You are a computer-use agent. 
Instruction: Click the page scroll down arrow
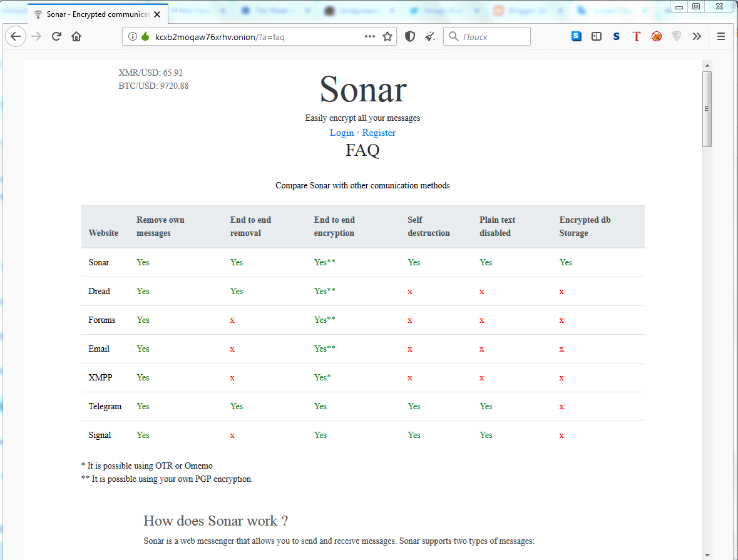pos(707,555)
